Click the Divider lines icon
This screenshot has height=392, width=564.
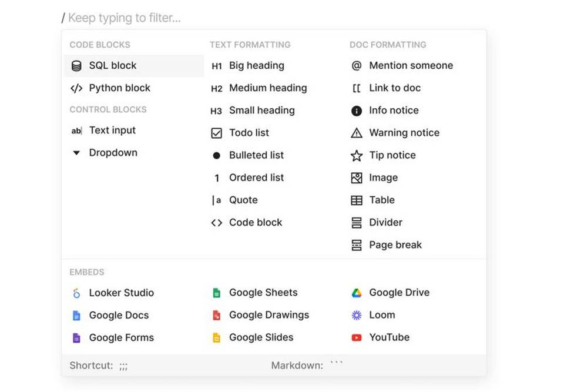click(357, 223)
